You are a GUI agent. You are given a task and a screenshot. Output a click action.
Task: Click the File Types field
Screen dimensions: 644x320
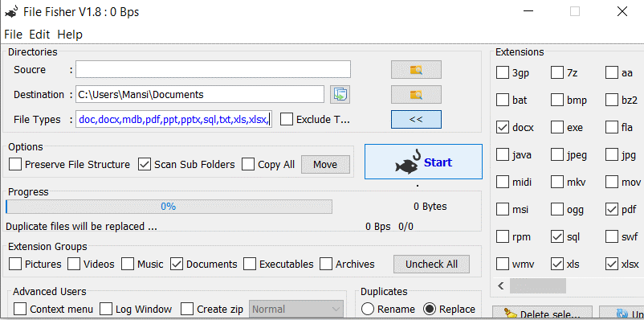coord(173,119)
